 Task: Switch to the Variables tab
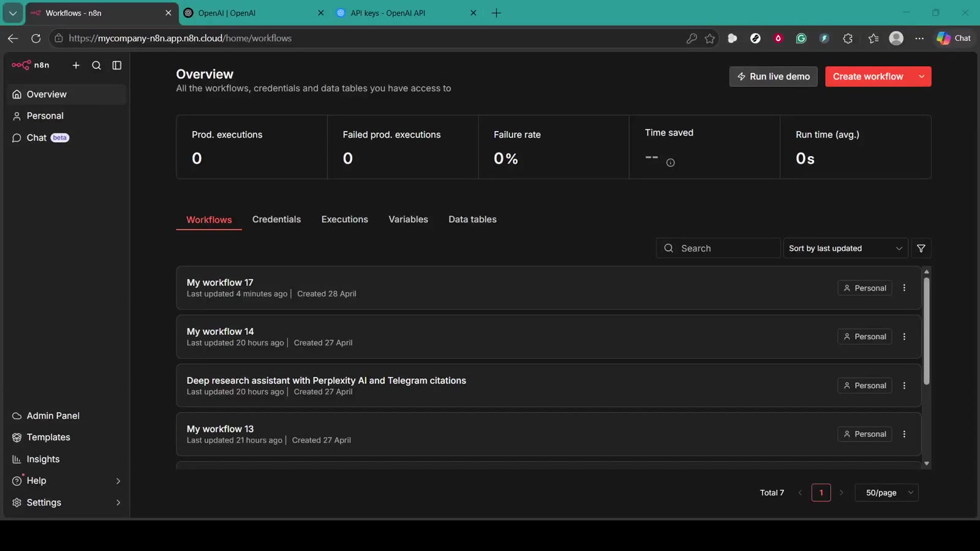408,219
